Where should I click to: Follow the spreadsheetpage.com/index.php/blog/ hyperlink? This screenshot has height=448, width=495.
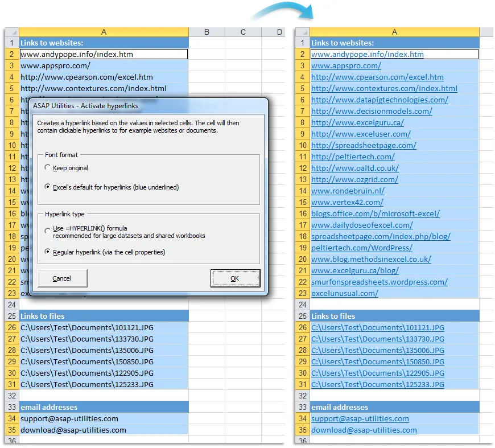tap(381, 236)
